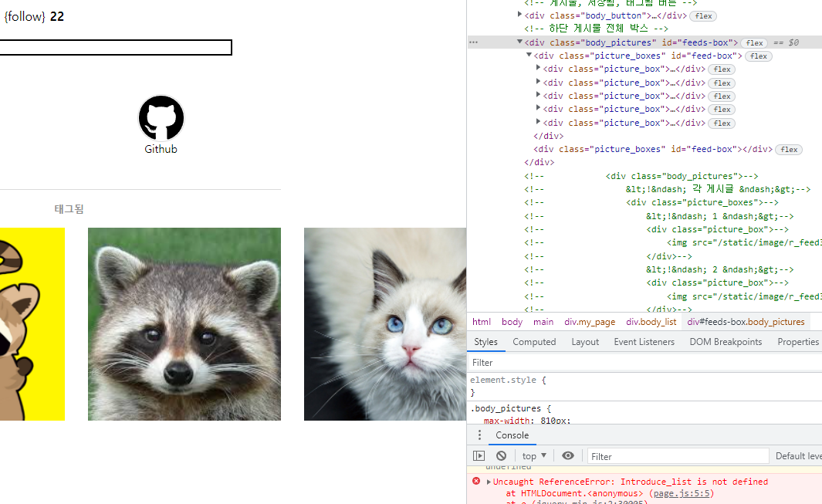822x504 pixels.
Task: Open the Properties tab
Action: 798,342
